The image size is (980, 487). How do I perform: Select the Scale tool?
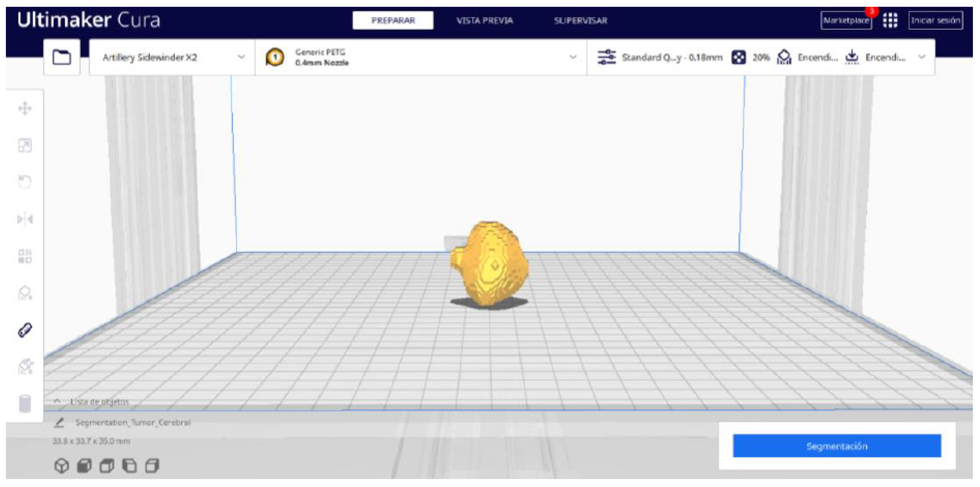tap(25, 145)
